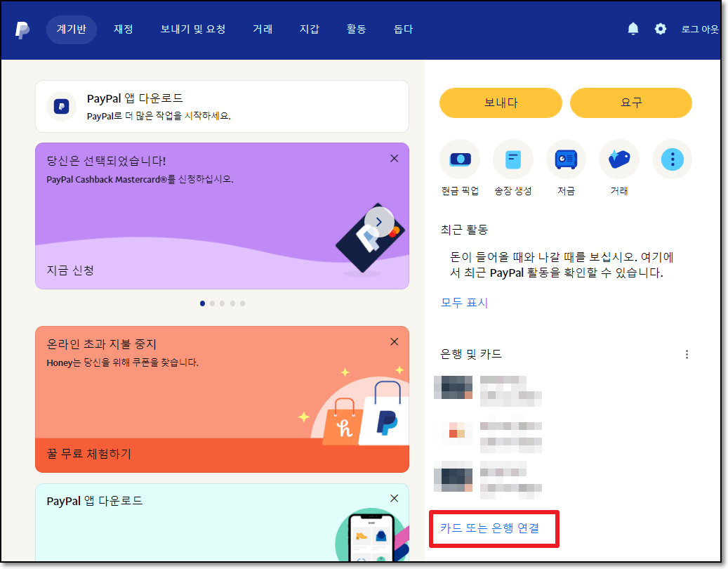Click the yellow 보내다 (Send) button

[501, 103]
